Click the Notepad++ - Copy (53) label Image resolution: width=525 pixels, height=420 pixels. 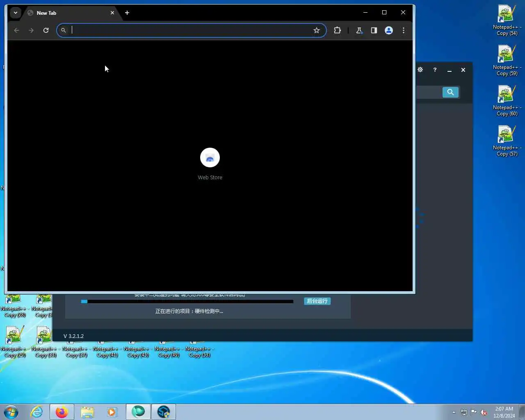click(199, 352)
